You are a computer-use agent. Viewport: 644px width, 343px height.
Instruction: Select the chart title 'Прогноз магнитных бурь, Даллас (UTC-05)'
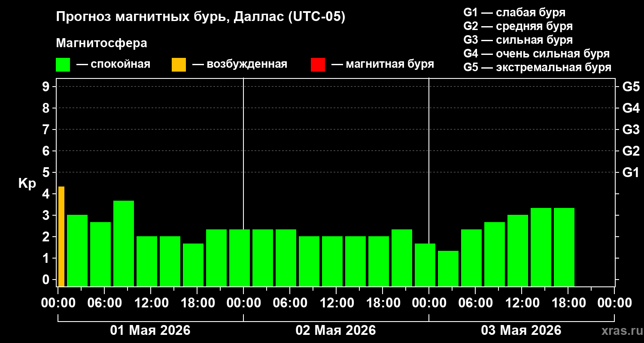click(200, 17)
